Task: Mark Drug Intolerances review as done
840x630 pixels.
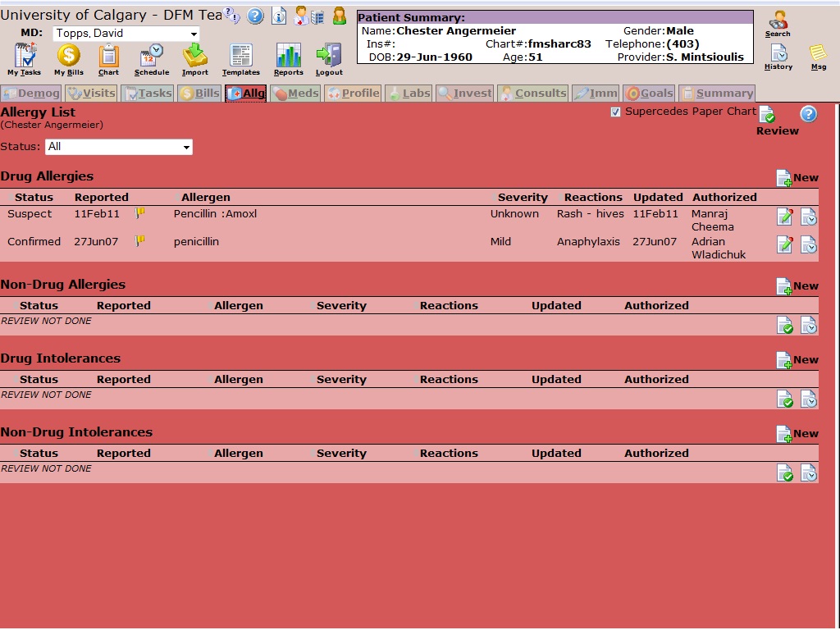Action: (784, 399)
